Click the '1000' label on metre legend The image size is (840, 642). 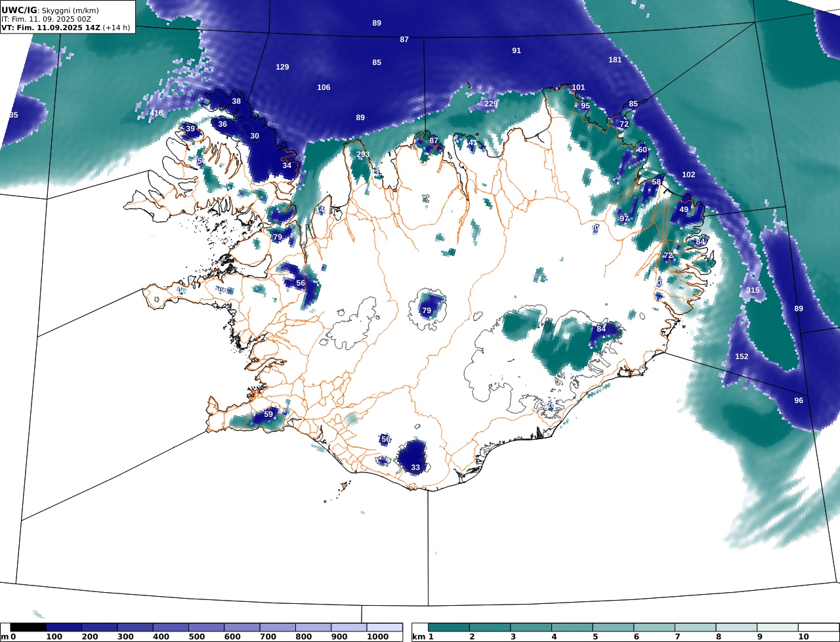(377, 637)
